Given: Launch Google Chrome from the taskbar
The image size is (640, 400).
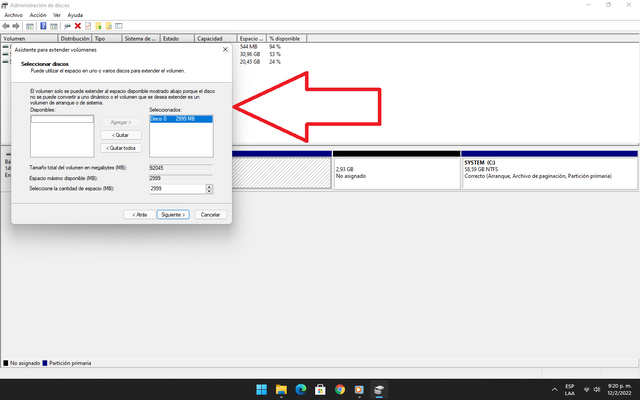Looking at the screenshot, I should (x=340, y=389).
